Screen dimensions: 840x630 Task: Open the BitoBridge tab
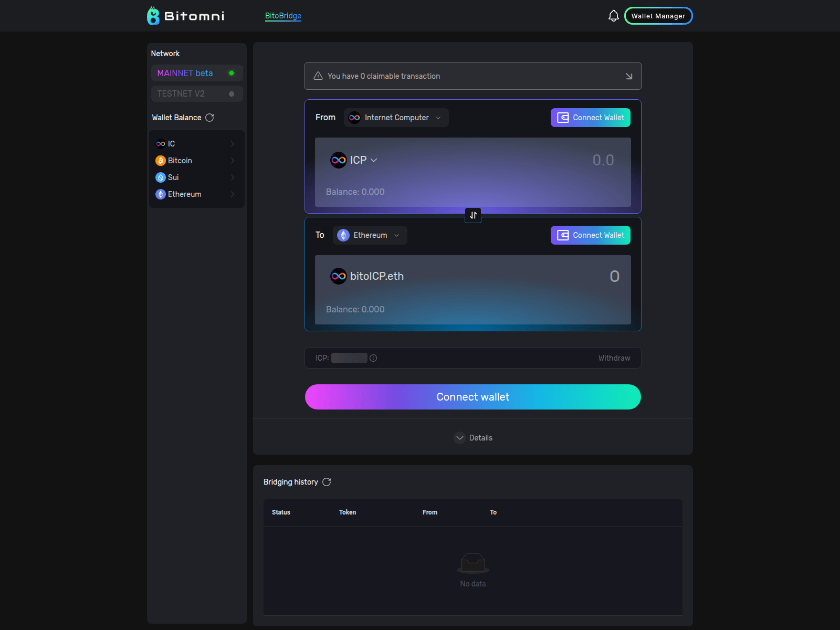[283, 16]
